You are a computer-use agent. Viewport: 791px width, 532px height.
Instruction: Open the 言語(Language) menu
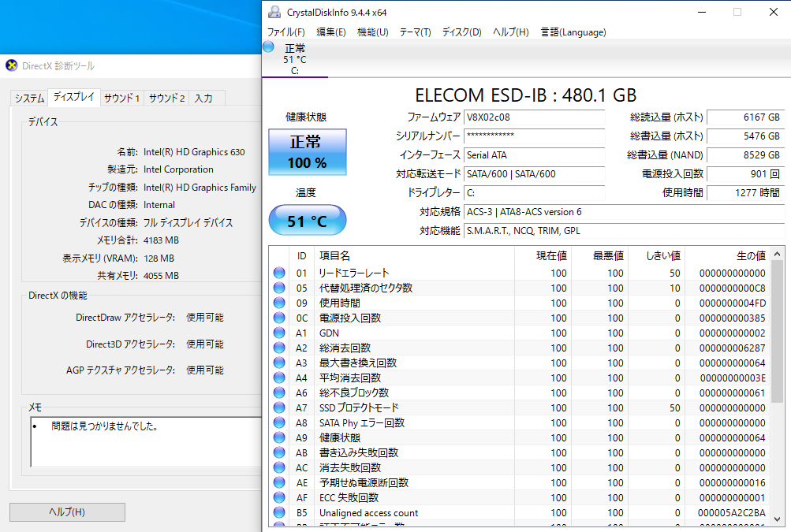[x=573, y=32]
